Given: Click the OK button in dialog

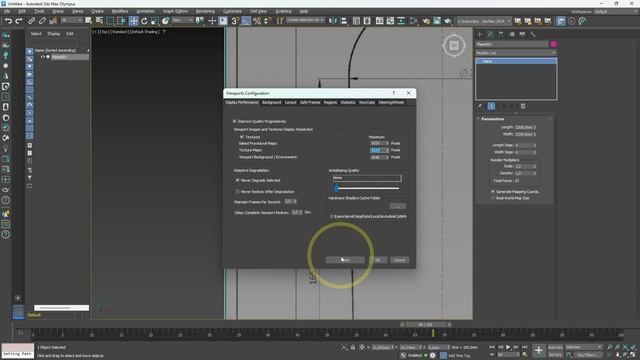Looking at the screenshot, I should [x=378, y=260].
